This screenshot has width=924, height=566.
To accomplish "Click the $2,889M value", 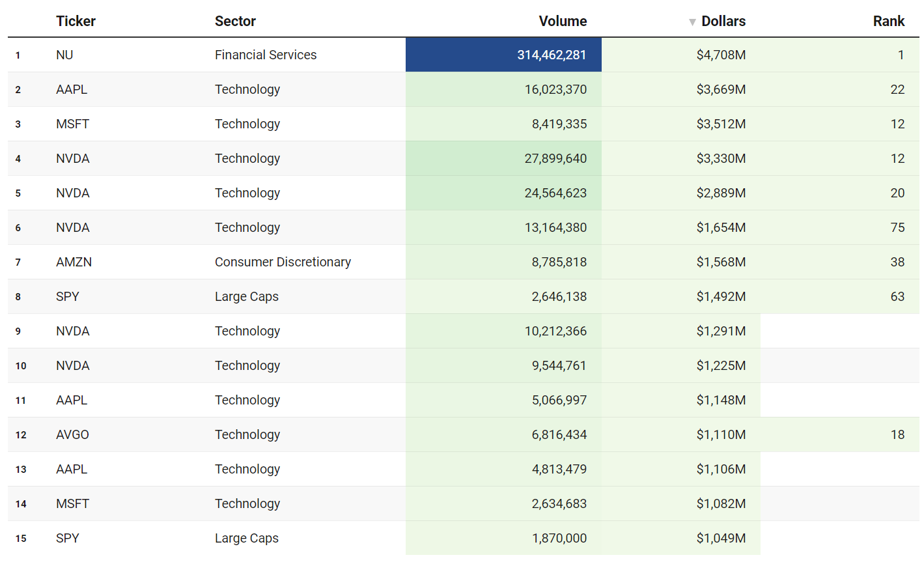I will click(x=721, y=193).
